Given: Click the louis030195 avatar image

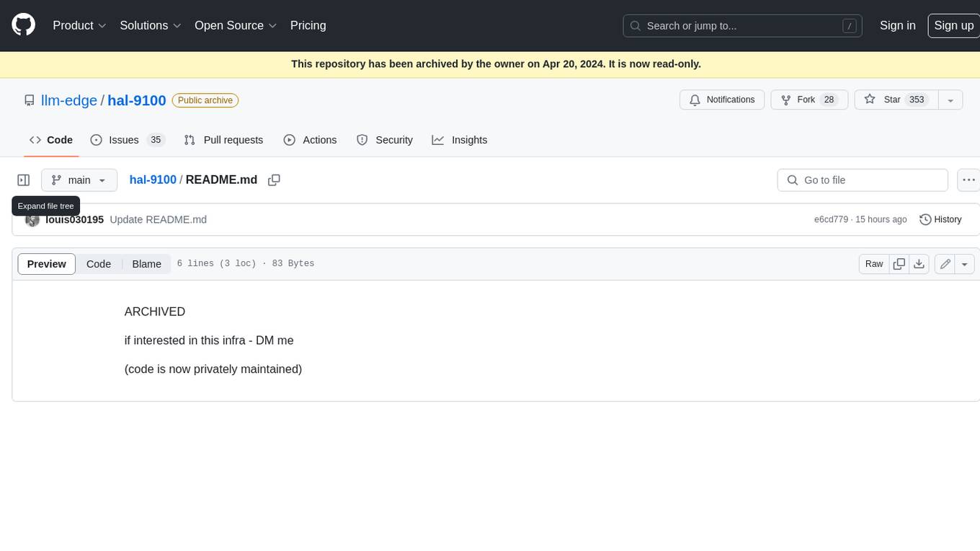Looking at the screenshot, I should [32, 220].
